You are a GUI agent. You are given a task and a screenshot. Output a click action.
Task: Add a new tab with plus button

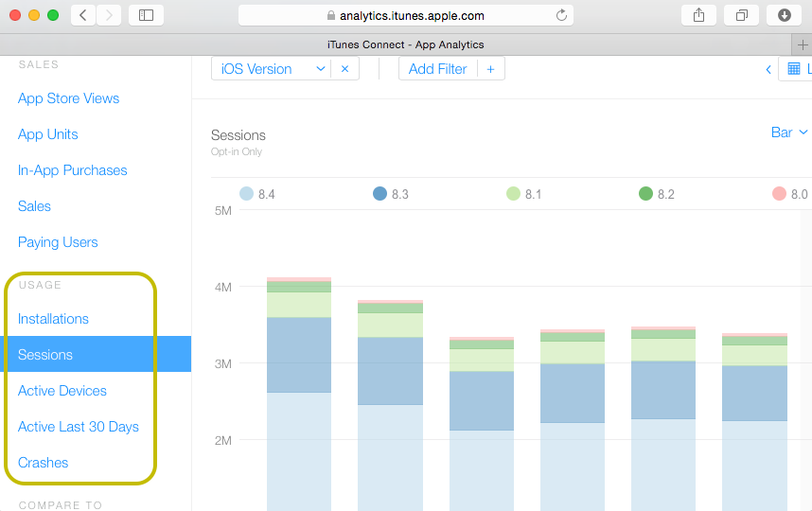click(x=803, y=44)
